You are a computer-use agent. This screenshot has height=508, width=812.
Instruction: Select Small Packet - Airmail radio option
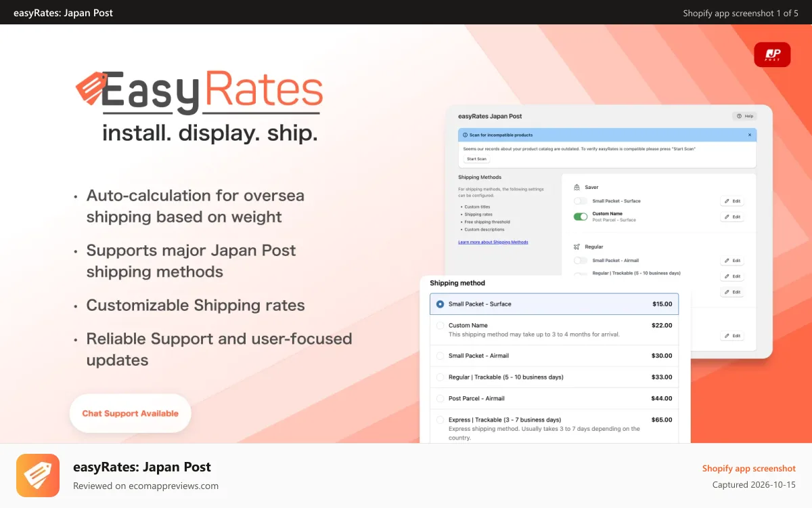(x=441, y=356)
